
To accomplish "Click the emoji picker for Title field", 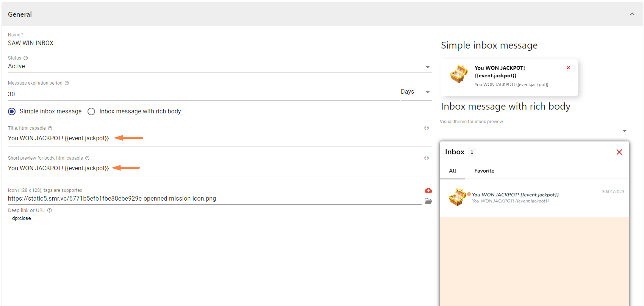I will tap(426, 128).
